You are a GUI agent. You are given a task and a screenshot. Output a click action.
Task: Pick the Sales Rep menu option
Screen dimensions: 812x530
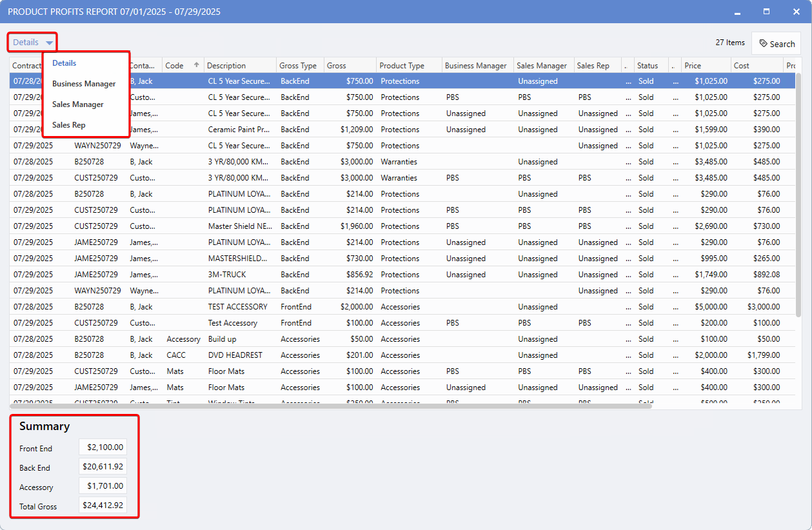click(69, 125)
